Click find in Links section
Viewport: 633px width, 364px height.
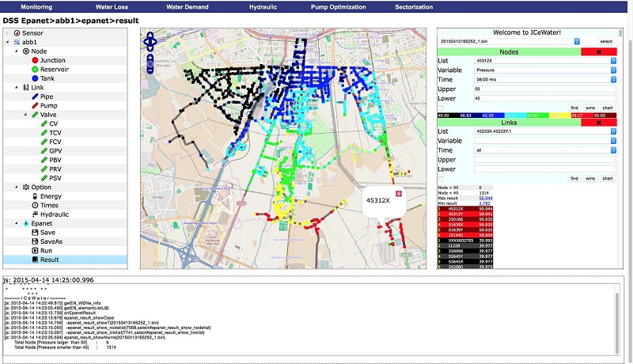tap(574, 178)
